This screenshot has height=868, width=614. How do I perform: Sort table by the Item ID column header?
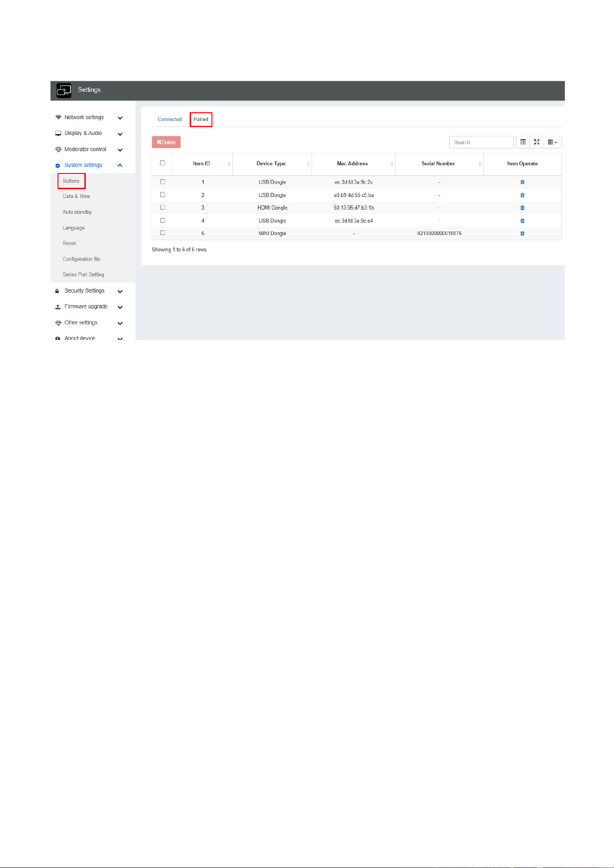point(203,164)
